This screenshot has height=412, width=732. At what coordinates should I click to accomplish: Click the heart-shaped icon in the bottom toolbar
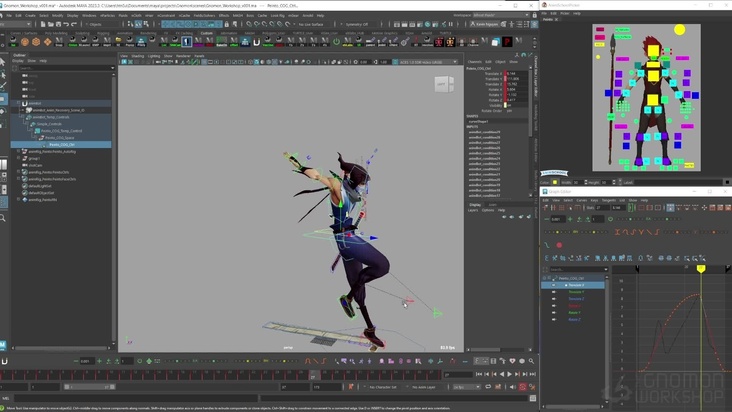(x=513, y=361)
